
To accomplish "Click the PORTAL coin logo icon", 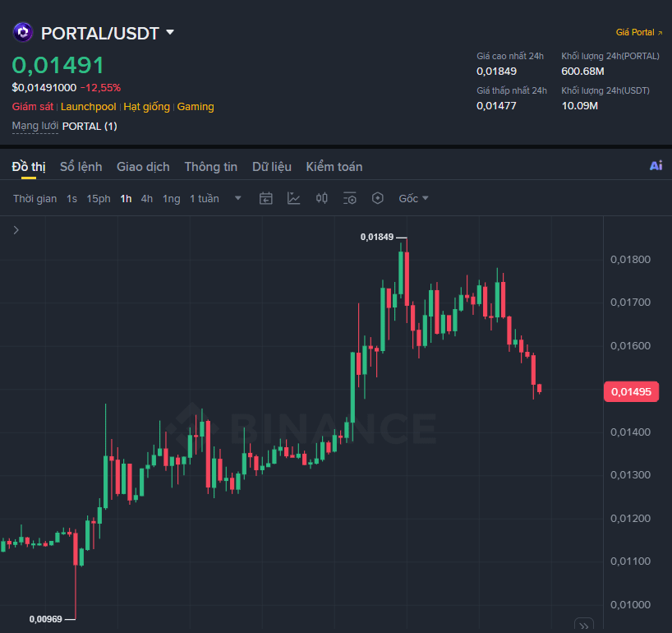I will tap(23, 32).
